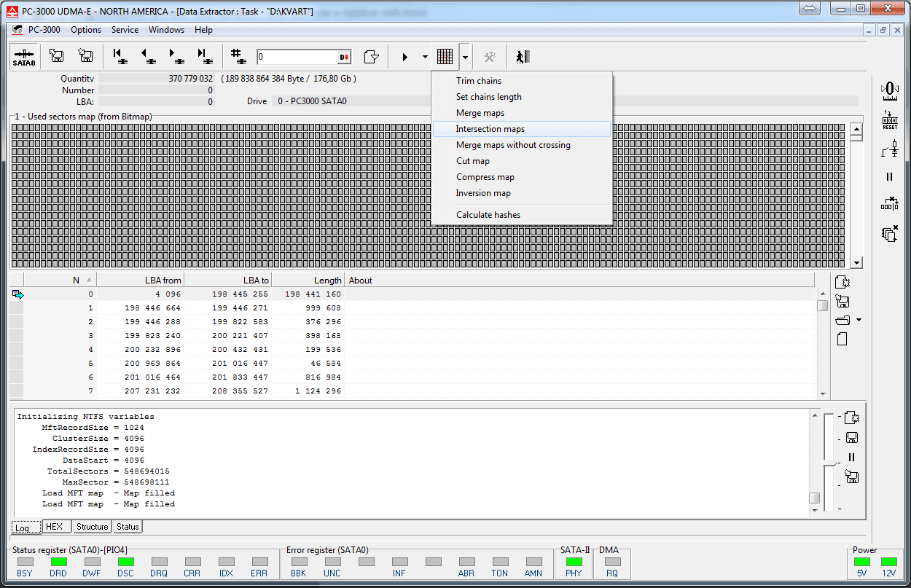Click the chain table scrollbar down arrow

point(823,393)
